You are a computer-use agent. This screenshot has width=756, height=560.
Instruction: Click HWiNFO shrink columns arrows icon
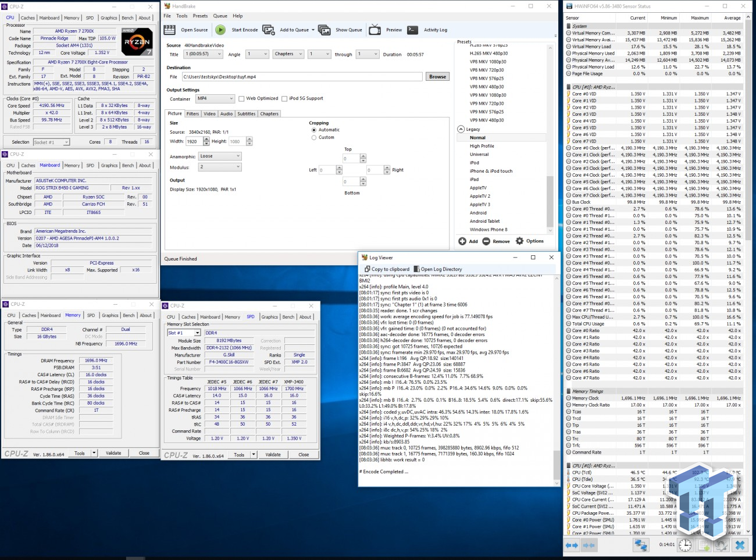click(589, 545)
